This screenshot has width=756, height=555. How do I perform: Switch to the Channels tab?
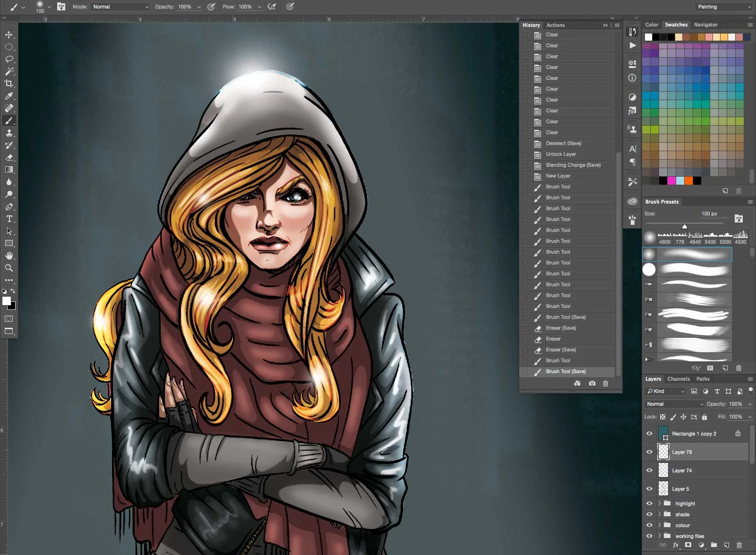[679, 379]
